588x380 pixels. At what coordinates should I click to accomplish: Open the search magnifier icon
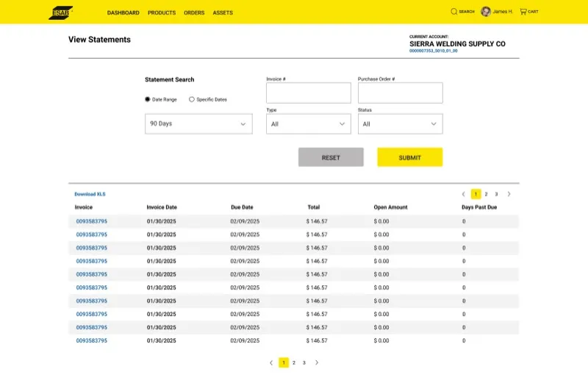(x=454, y=12)
